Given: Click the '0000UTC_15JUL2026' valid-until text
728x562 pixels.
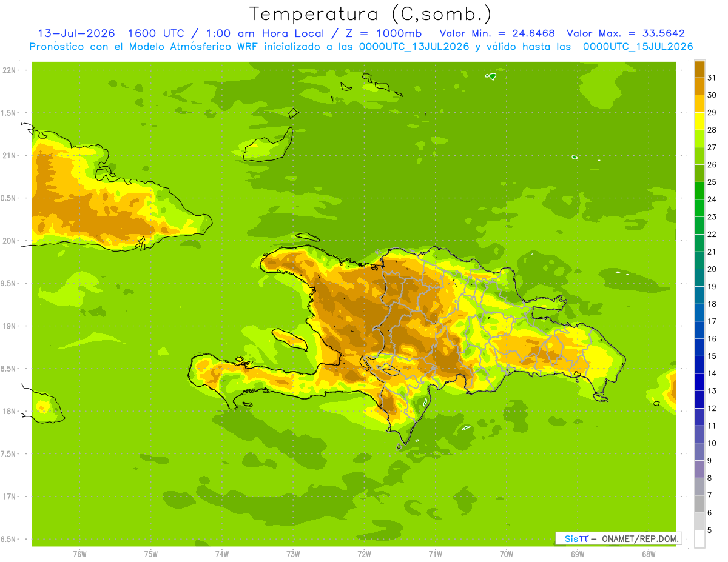Looking at the screenshot, I should tap(638, 47).
